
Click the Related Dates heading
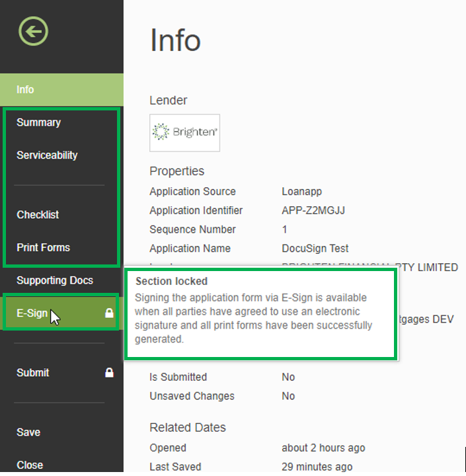point(188,428)
